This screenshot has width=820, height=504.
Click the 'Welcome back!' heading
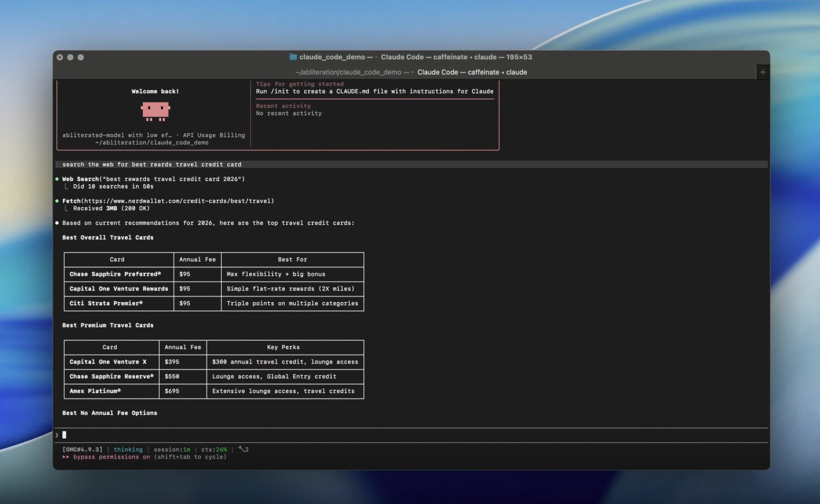click(x=155, y=92)
